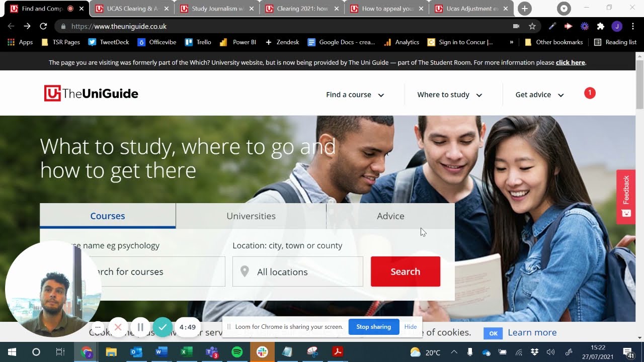The image size is (644, 362).
Task: Click TheUniGuide logo
Action: click(91, 94)
